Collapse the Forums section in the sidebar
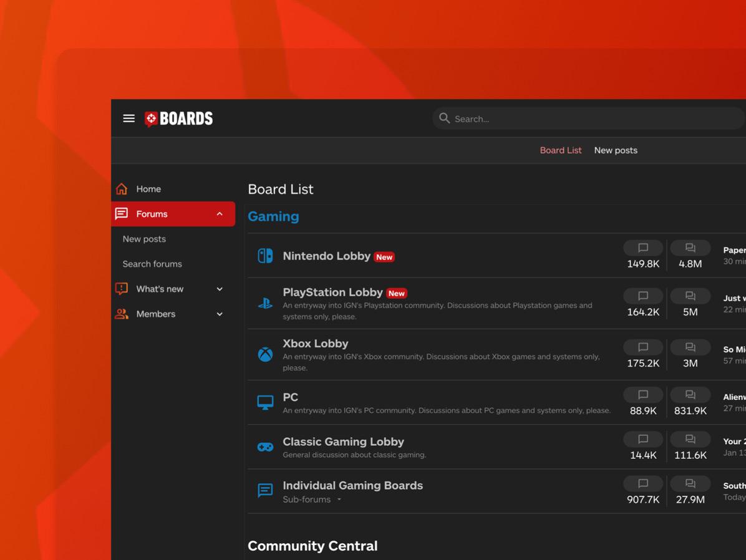This screenshot has height=560, width=746. [x=219, y=214]
